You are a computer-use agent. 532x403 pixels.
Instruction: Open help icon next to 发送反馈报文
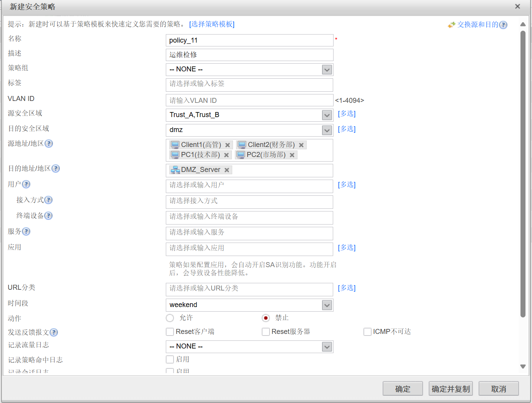coord(54,332)
